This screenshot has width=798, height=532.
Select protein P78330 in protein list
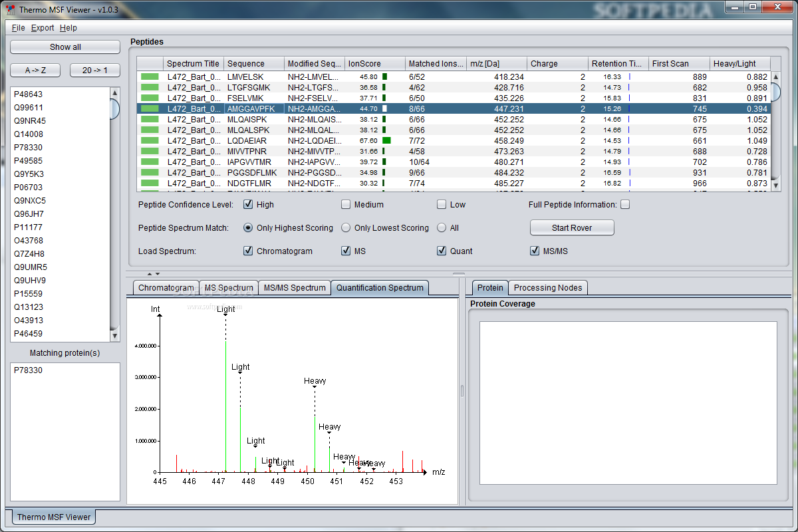(60, 148)
